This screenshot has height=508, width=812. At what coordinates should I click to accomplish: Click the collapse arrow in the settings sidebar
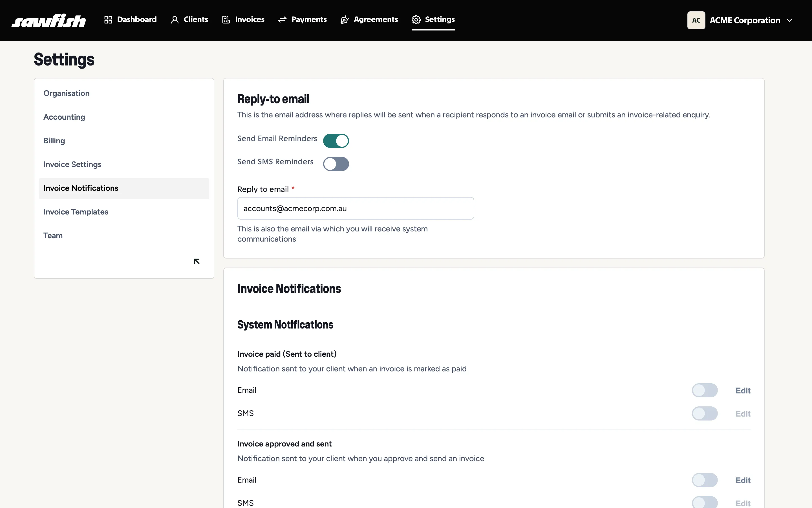click(x=197, y=261)
